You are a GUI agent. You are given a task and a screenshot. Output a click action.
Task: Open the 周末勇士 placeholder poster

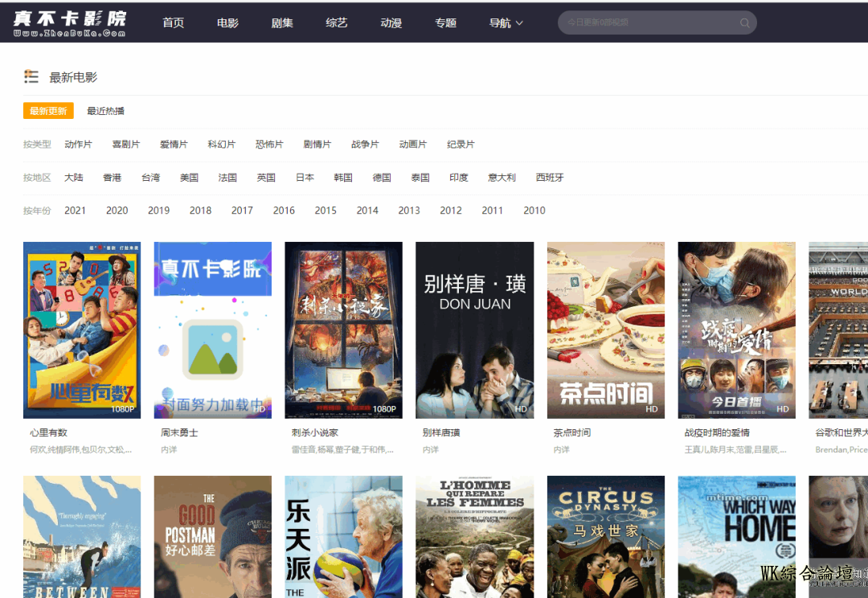coord(212,330)
